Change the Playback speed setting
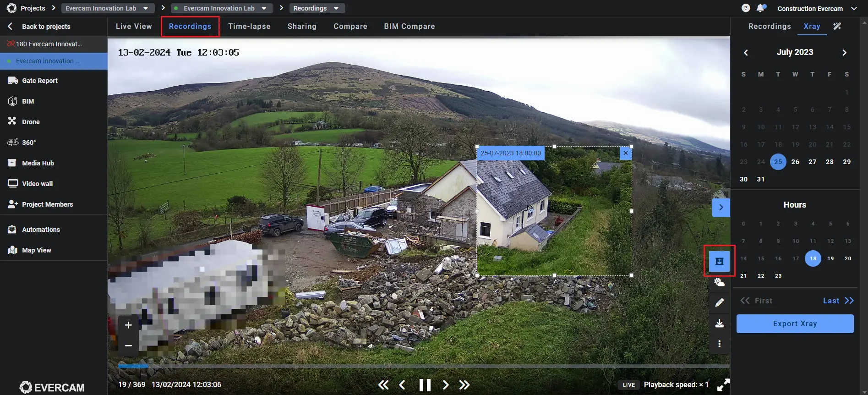 (676, 385)
